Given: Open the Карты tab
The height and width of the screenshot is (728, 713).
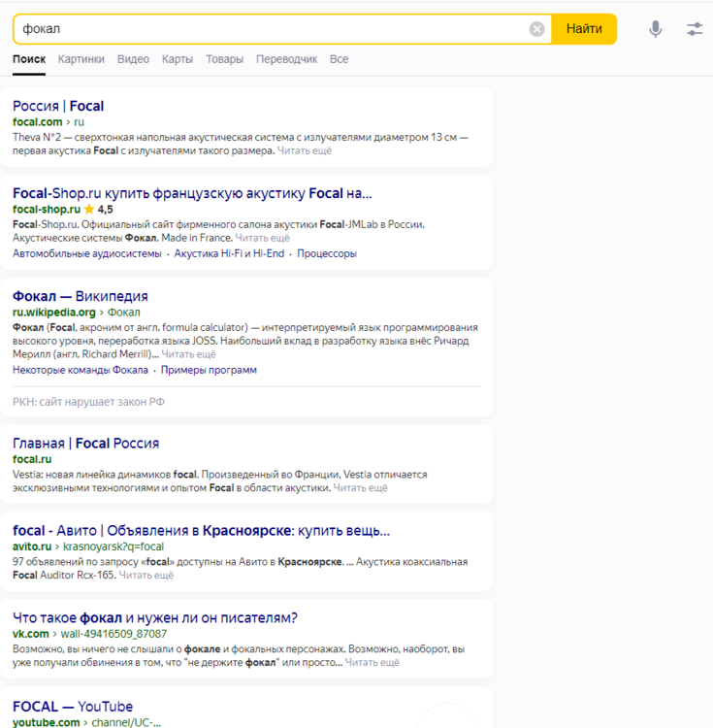Looking at the screenshot, I should point(178,59).
